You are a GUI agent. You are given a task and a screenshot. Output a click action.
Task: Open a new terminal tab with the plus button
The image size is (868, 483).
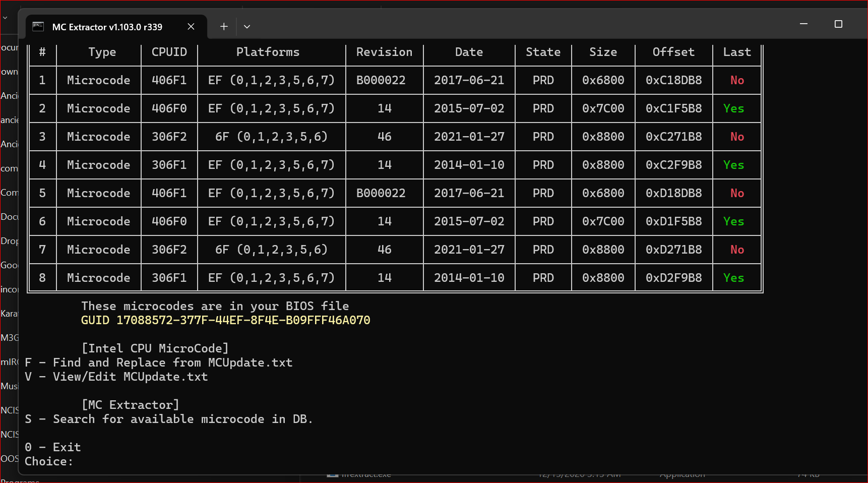click(224, 27)
